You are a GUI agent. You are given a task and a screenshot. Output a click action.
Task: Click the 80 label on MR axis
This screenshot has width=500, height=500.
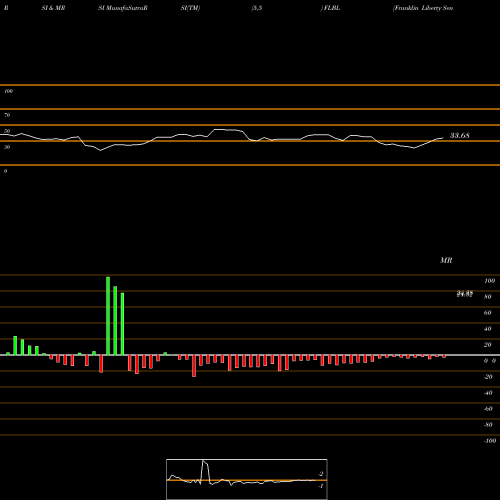point(488,297)
